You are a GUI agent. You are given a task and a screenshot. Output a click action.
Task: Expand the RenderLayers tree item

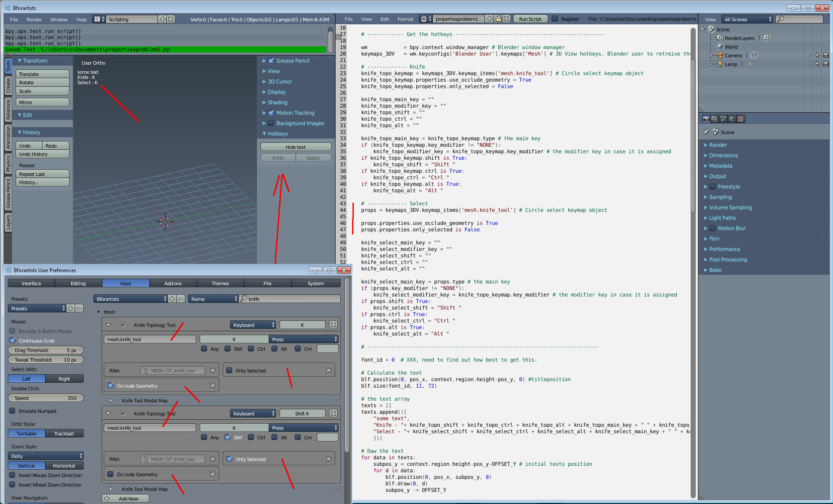tap(713, 38)
